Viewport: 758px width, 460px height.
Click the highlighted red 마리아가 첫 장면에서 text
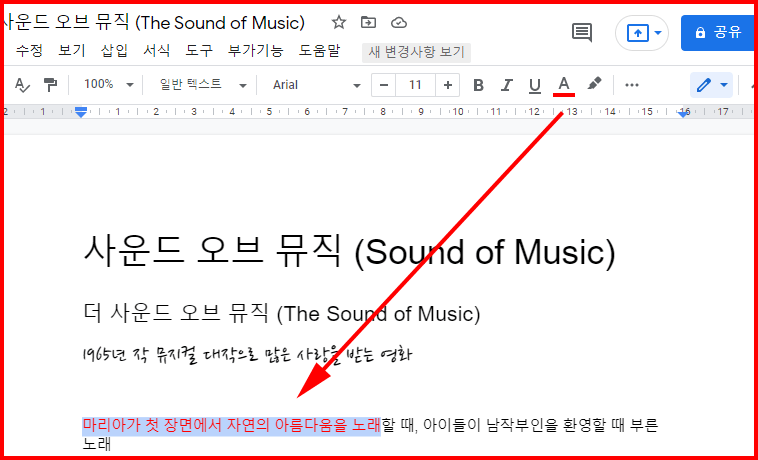point(232,426)
